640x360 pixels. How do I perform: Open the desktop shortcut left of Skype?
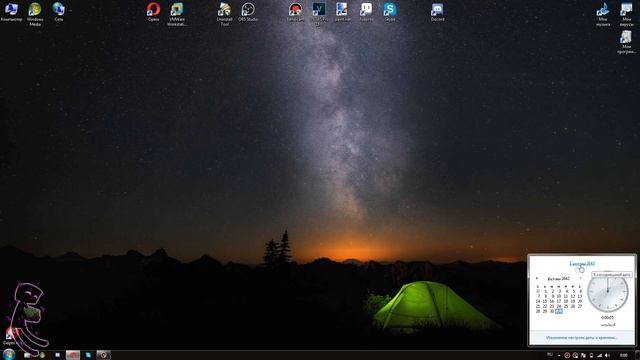[366, 11]
